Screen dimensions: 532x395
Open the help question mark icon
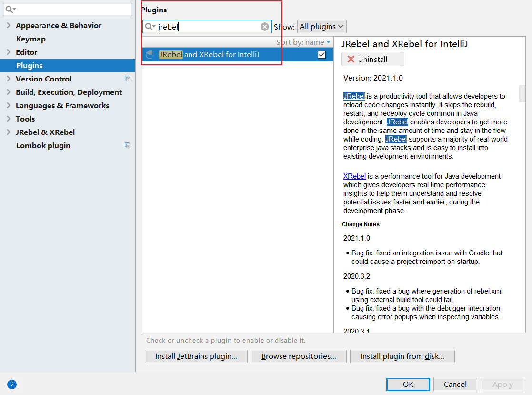tap(12, 385)
